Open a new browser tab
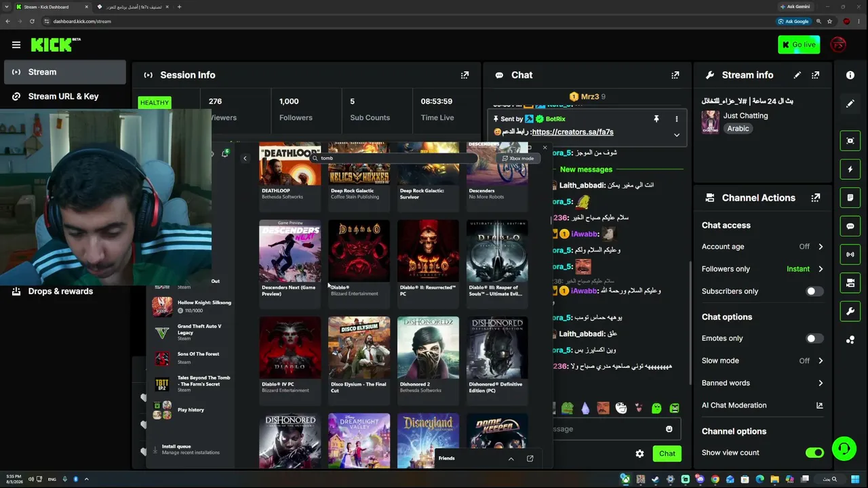Viewport: 868px width, 488px height. 179,7
